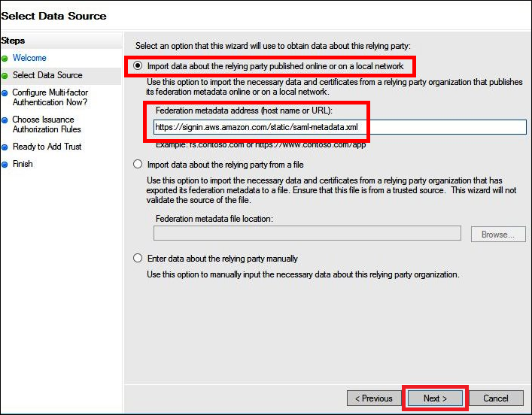This screenshot has width=532, height=415.
Task: Click blue bullet next to Ready to Add Trust
Action: [x=5, y=147]
